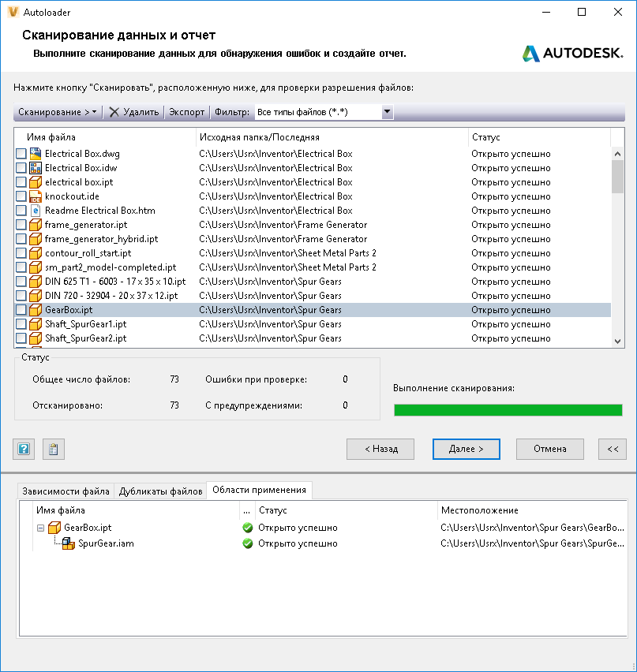637x672 pixels.
Task: Sort by Исходная папка/Последняя column header
Action: coord(332,137)
